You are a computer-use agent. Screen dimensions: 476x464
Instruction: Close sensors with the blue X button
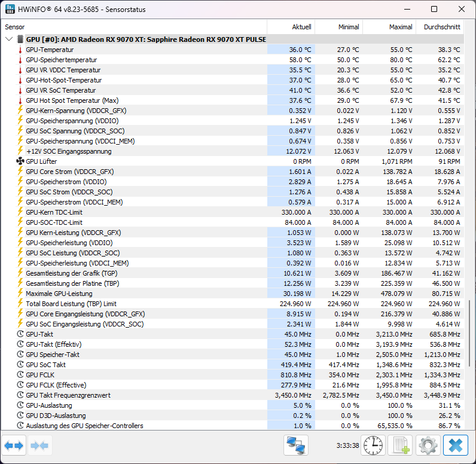tap(455, 445)
